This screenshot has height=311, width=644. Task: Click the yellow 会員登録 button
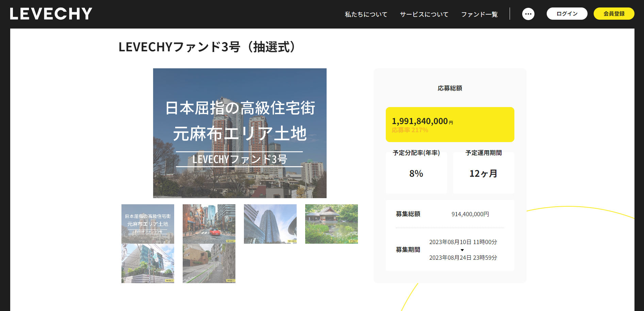(614, 14)
